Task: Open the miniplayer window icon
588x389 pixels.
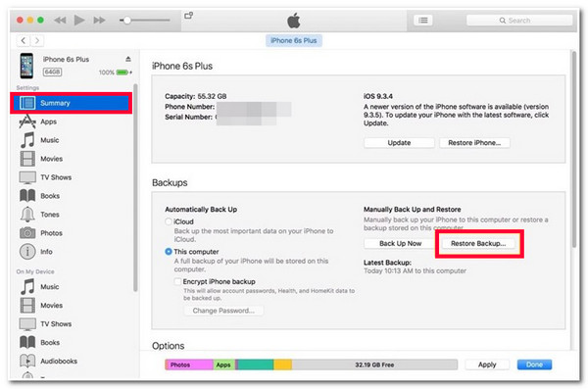Action: click(x=188, y=16)
